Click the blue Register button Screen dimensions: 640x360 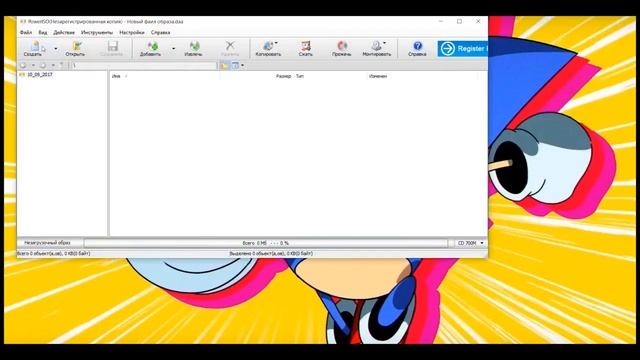(462, 49)
